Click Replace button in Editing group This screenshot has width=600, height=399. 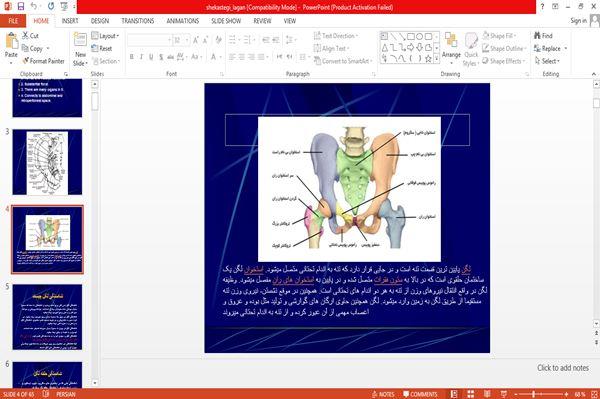click(x=548, y=48)
